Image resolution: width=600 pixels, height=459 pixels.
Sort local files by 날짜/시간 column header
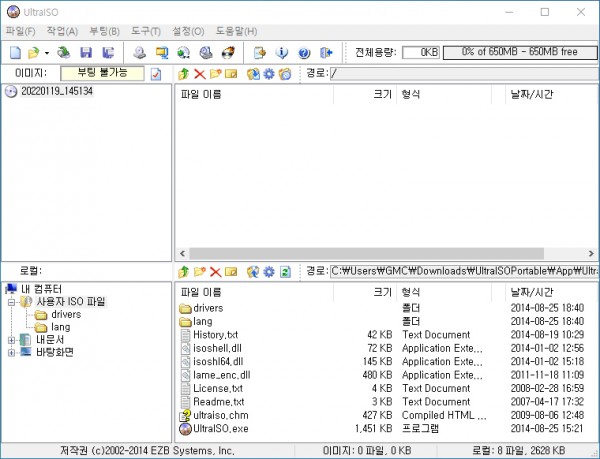552,292
